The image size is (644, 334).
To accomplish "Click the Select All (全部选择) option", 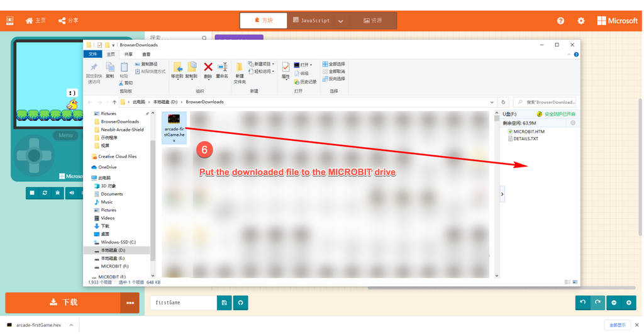I will [333, 64].
